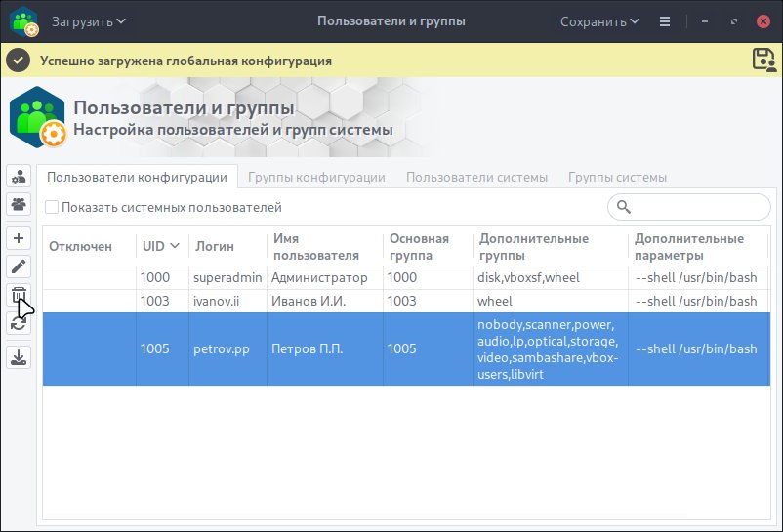Screen dimensions: 783x532
Task: Click the Отключен cell of petrov.pp row
Action: [x=89, y=348]
